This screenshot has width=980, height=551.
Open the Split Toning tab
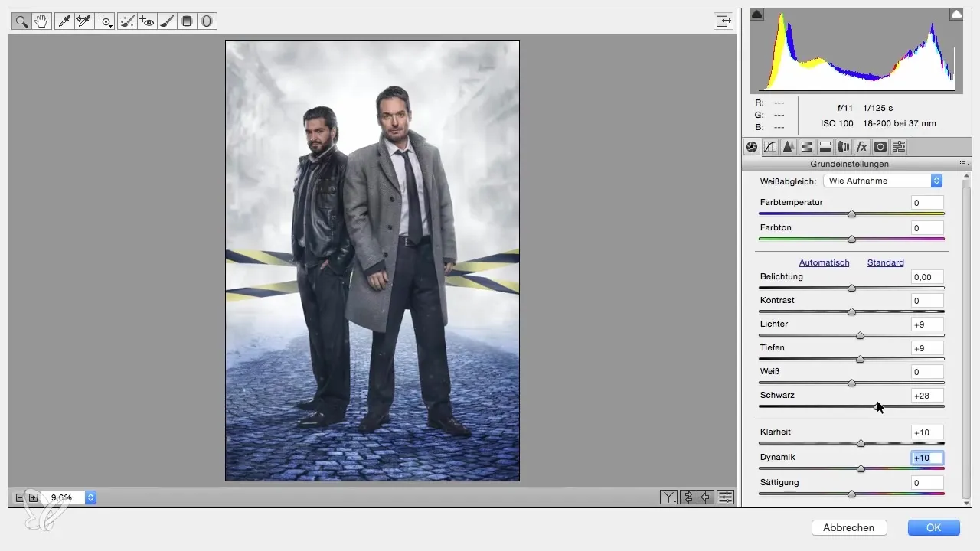coord(825,147)
